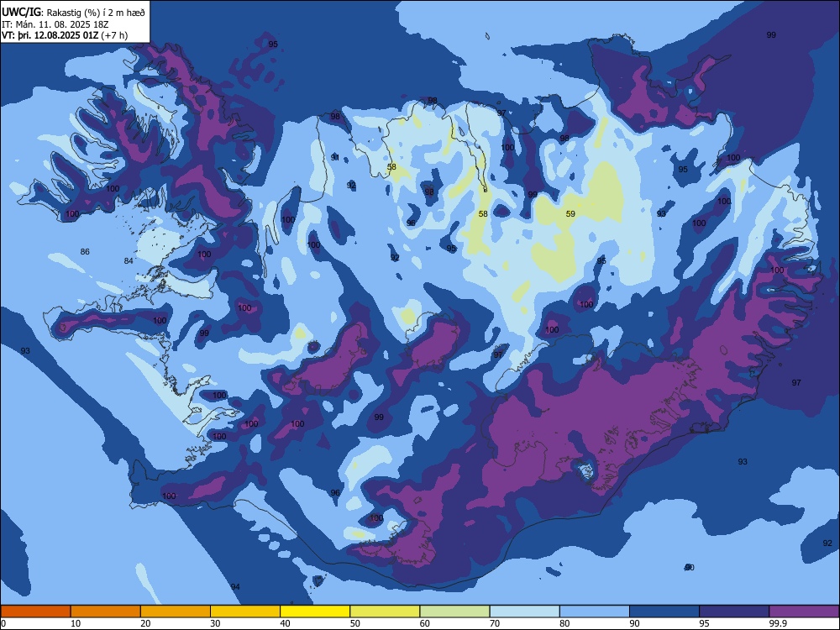Click the legend tick label '70'

[495, 623]
